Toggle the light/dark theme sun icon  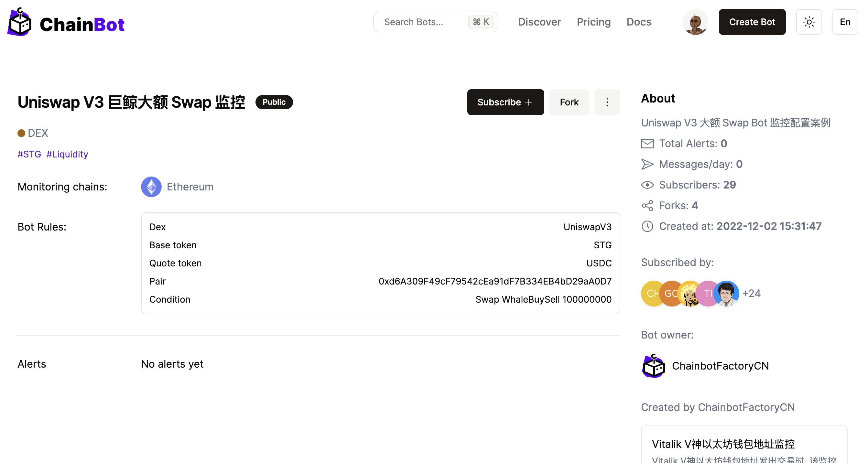pos(809,22)
